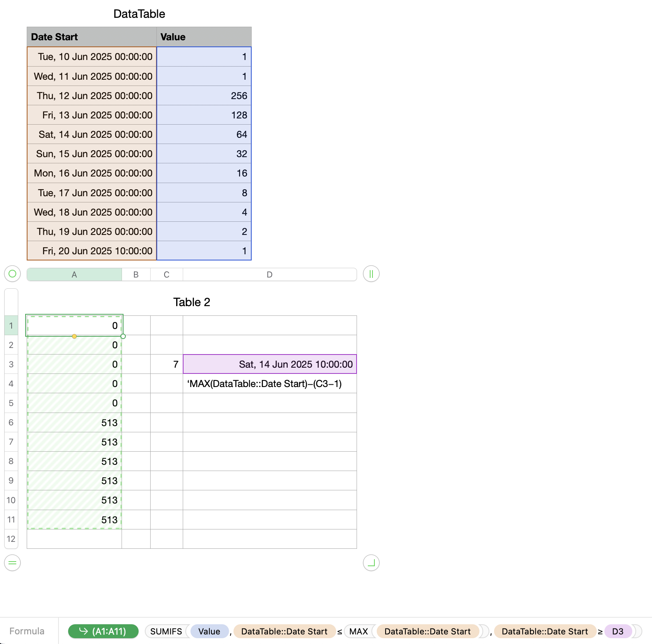Select the Sat, 14 Jun 2025 00:00:00 cell

tap(92, 134)
